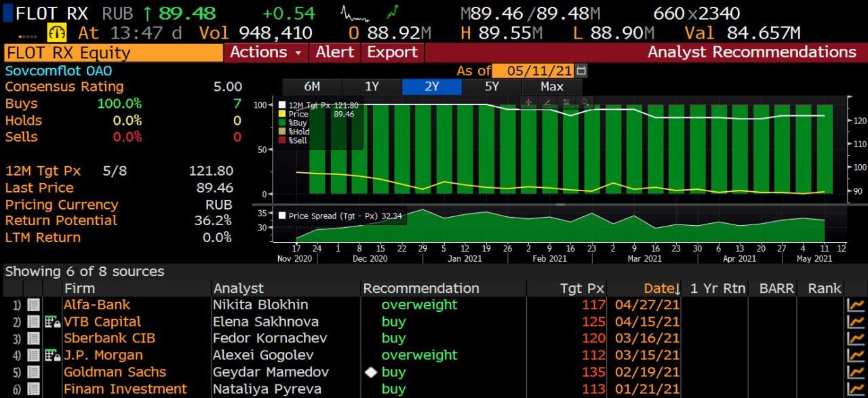This screenshot has width=868, height=398.
Task: Select the annotate pencil tool on chart
Action: pos(547,102)
